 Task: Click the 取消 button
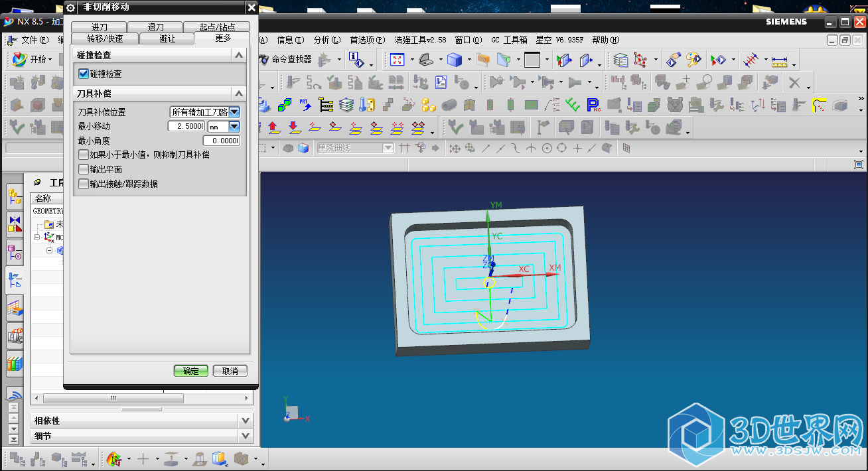click(x=230, y=371)
